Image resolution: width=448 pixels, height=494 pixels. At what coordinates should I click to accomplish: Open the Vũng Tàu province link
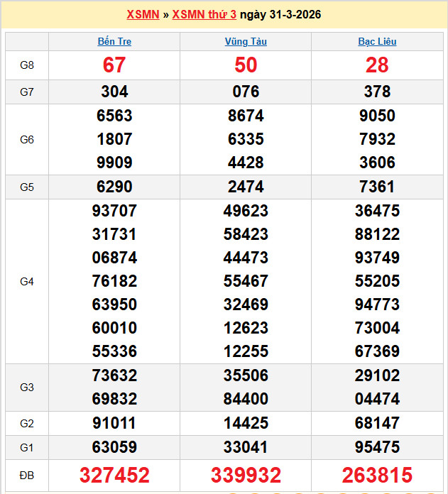click(246, 41)
